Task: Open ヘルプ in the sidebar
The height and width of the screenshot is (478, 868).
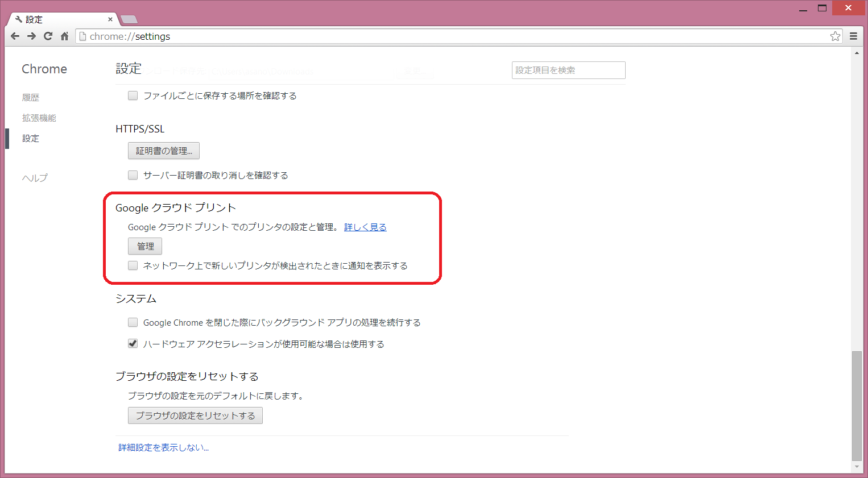Action: [35, 178]
